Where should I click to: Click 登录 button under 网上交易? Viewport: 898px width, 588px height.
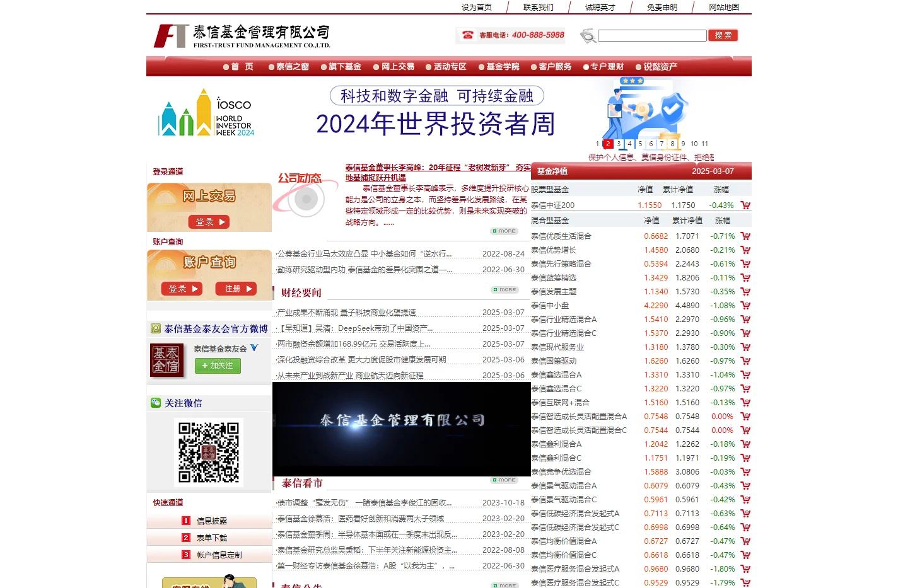209,222
